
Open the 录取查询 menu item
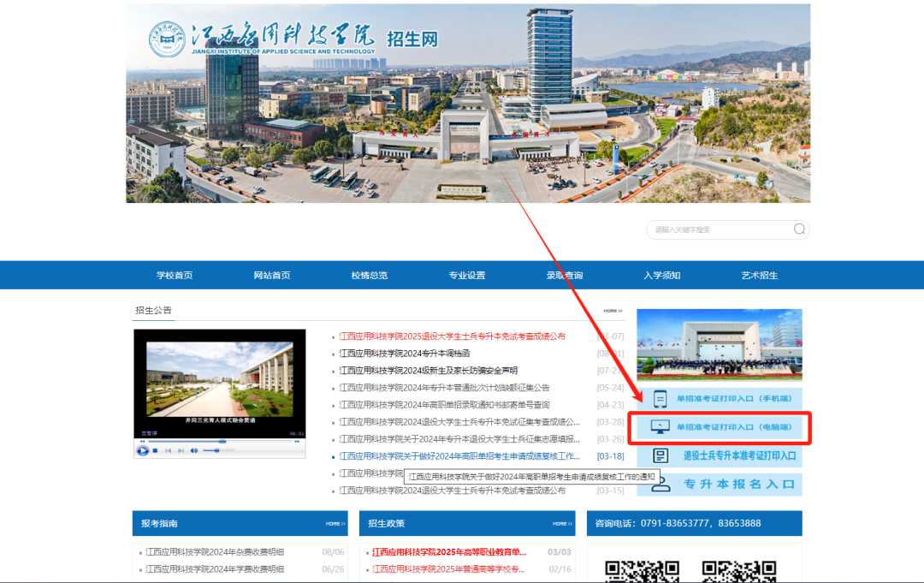565,276
